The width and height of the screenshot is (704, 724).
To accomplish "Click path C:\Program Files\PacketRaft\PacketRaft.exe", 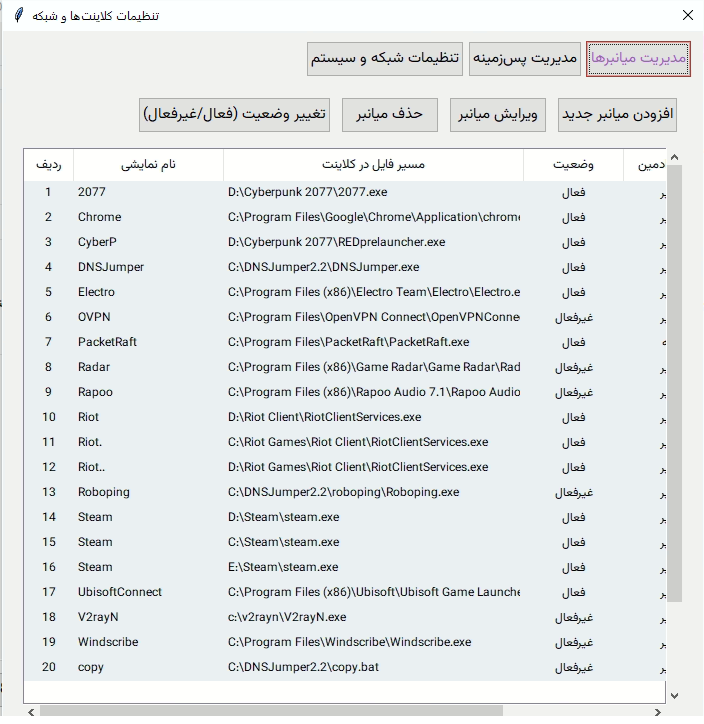I will coord(349,342).
